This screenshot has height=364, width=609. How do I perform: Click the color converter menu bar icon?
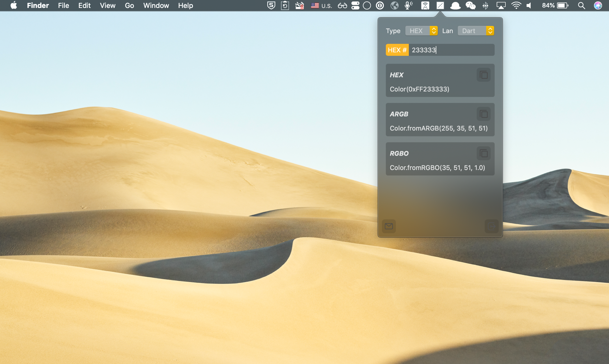(440, 6)
